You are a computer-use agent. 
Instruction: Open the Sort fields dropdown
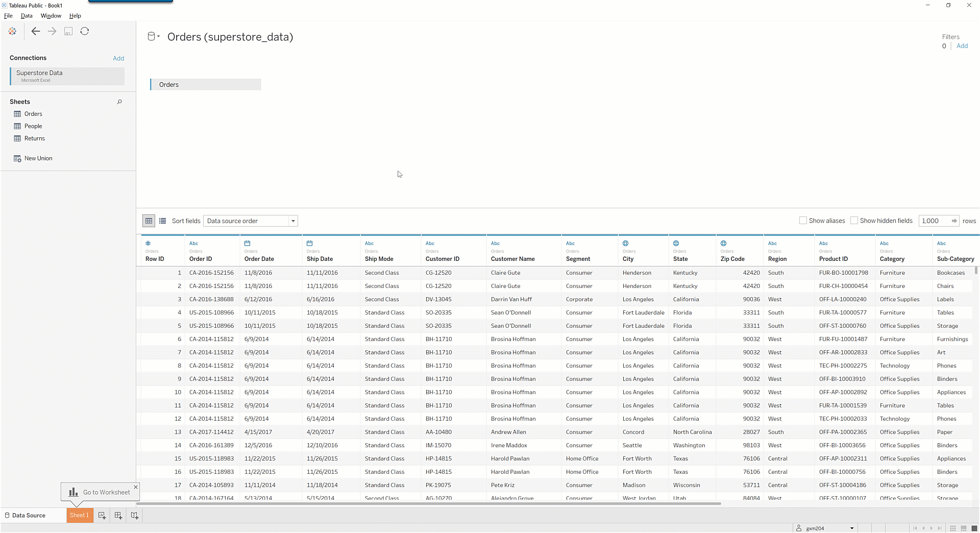pyautogui.click(x=250, y=221)
